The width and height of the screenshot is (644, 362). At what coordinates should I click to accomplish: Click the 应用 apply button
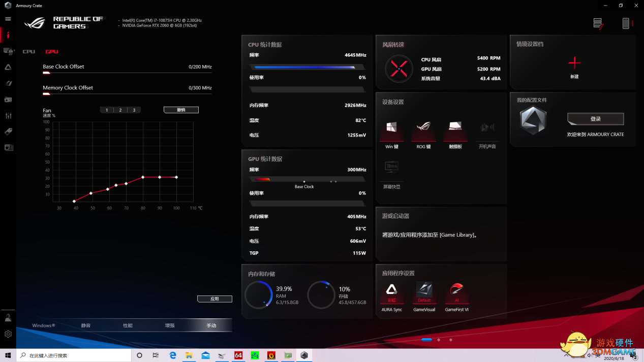(214, 299)
